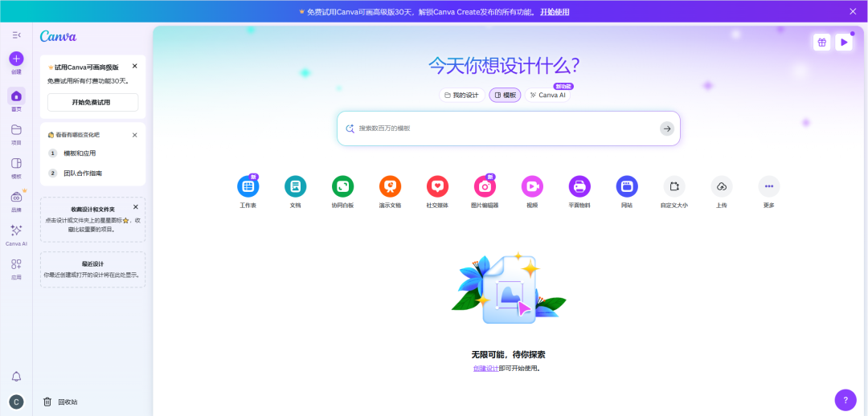
Task: Create a Worksheet (工作表) design
Action: (x=248, y=186)
